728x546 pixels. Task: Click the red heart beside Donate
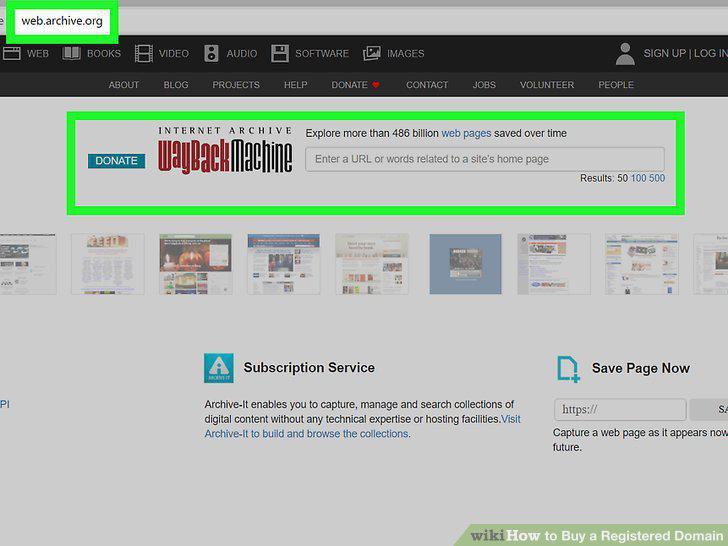[x=376, y=85]
